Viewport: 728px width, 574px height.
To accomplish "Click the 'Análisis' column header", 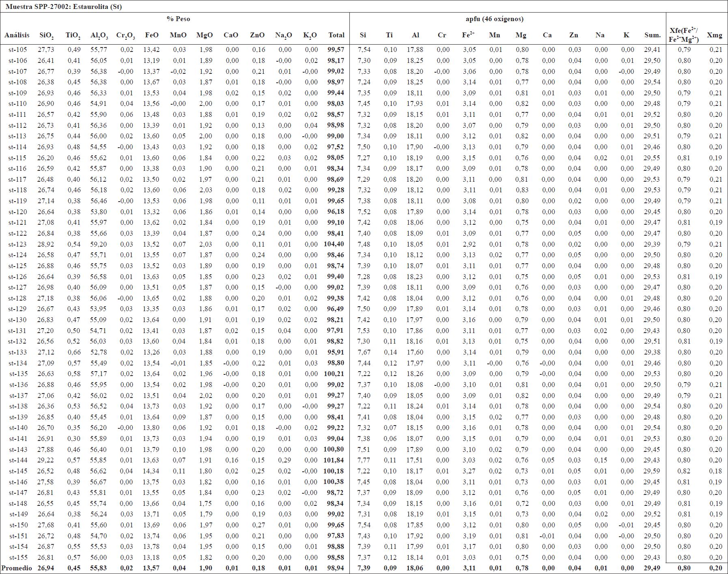I will click(x=17, y=35).
